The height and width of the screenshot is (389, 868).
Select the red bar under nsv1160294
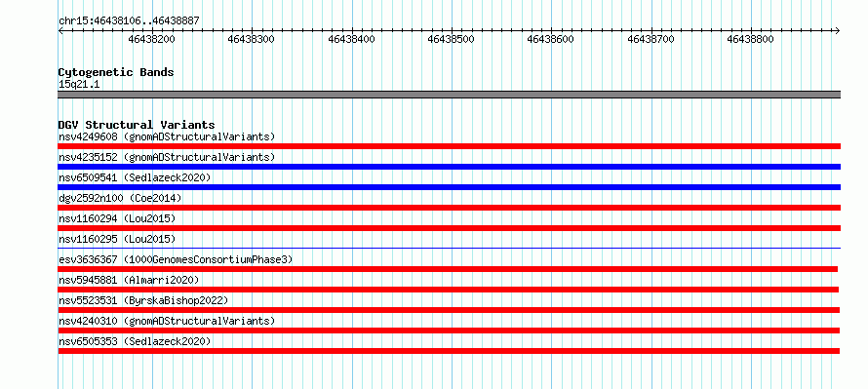(x=450, y=228)
